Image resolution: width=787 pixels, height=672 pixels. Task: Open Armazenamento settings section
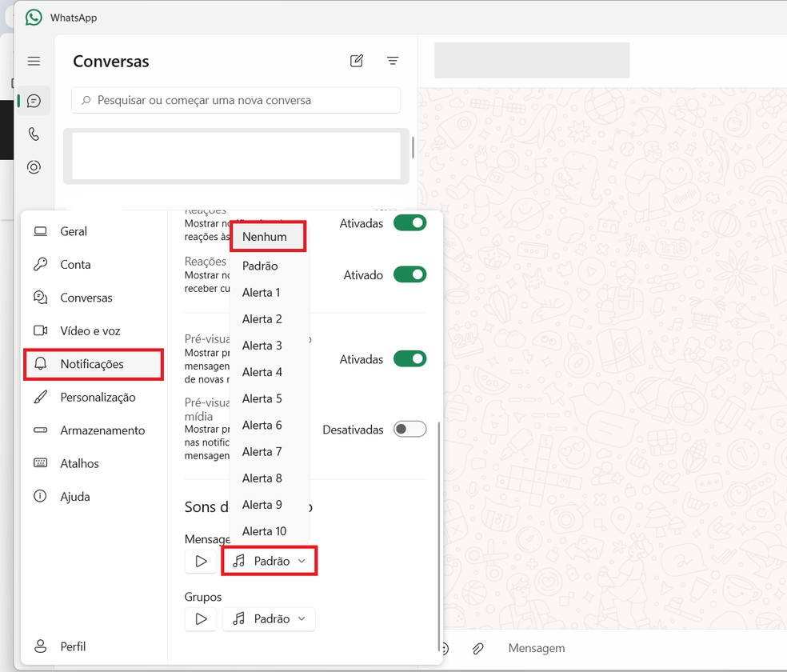coord(93,430)
